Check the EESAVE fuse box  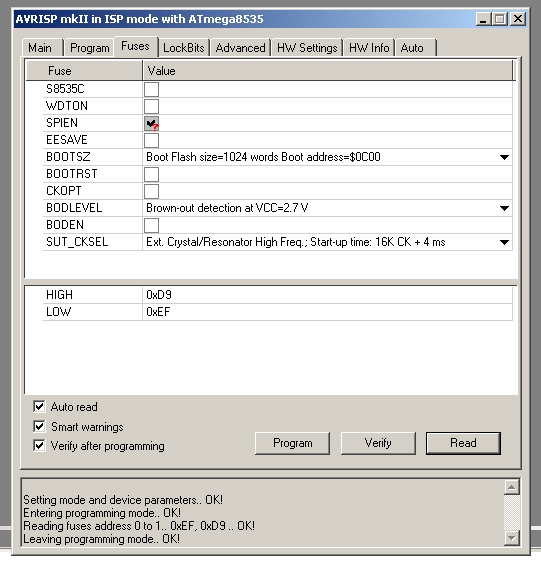pyautogui.click(x=152, y=140)
